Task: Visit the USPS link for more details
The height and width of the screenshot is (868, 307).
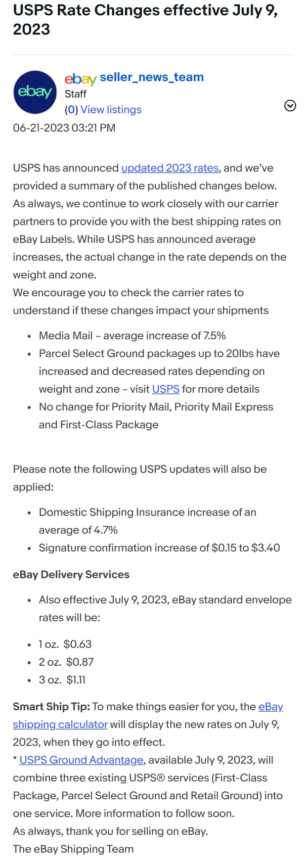Action: (x=166, y=389)
